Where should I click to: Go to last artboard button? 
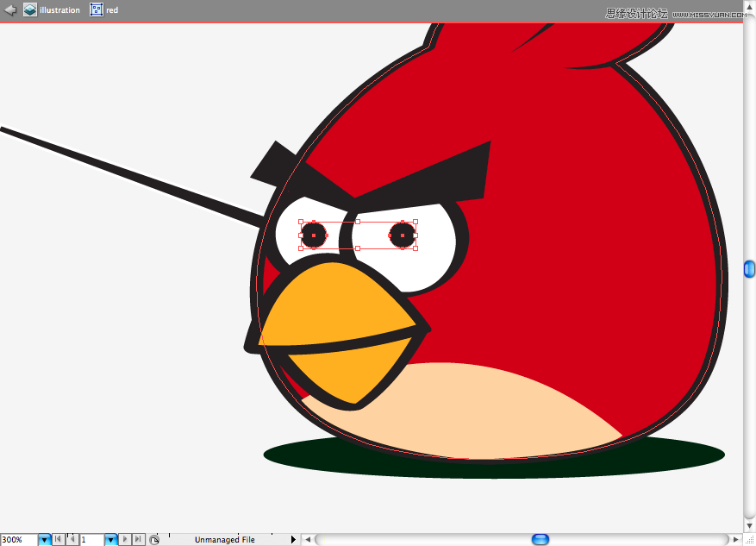(138, 539)
